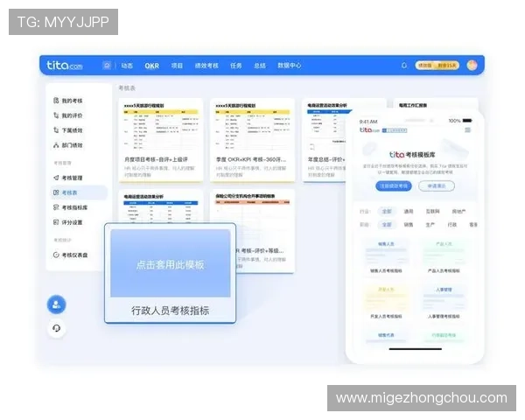
Task: Open the 开发人员考核指标 card on phone
Action: tap(386, 303)
